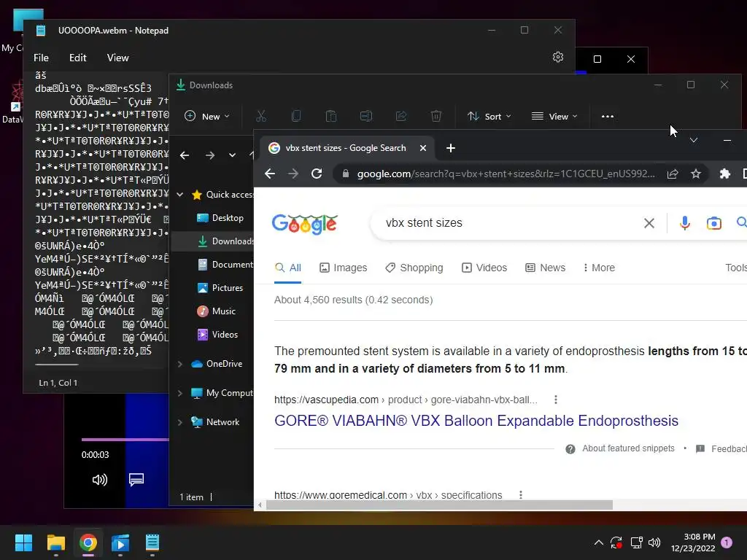
Task: Go back in Explorer navigation
Action: click(x=185, y=155)
